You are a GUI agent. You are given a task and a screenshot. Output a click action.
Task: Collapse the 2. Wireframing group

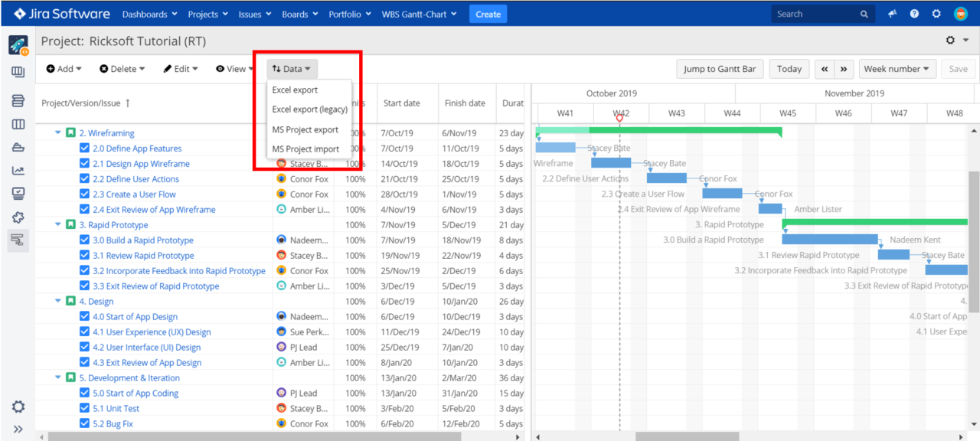coord(57,133)
